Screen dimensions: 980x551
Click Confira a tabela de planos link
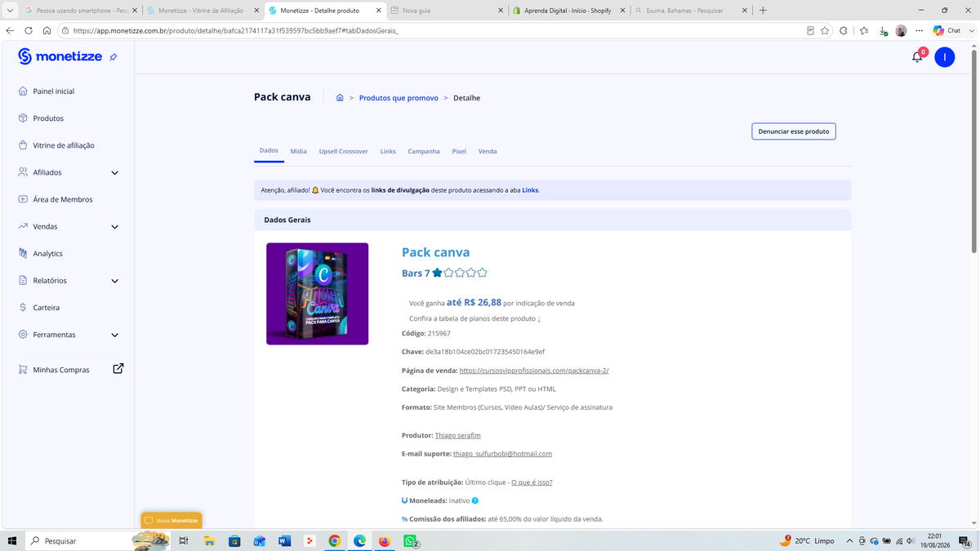point(474,318)
